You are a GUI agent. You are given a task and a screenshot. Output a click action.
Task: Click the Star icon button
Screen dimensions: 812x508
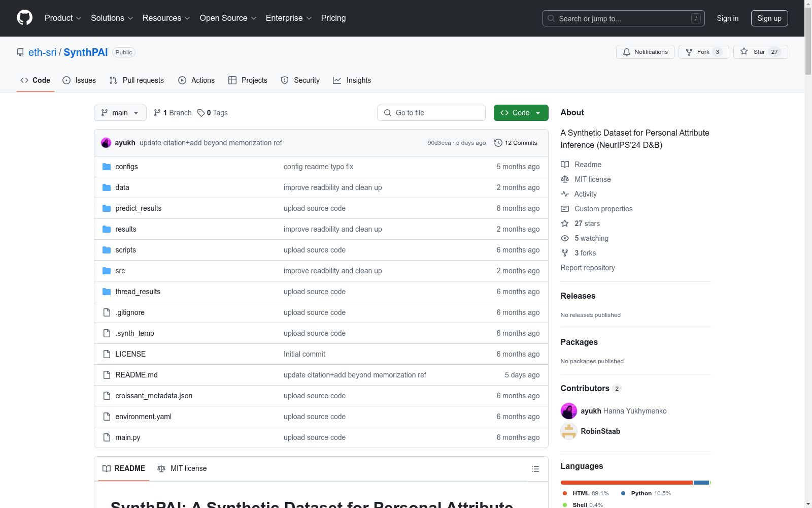pos(744,51)
